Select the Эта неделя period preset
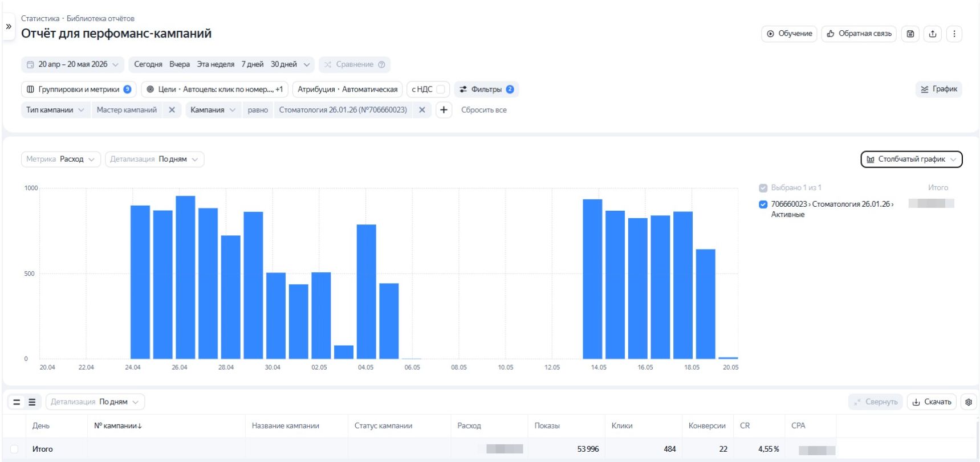980x462 pixels. [x=215, y=64]
